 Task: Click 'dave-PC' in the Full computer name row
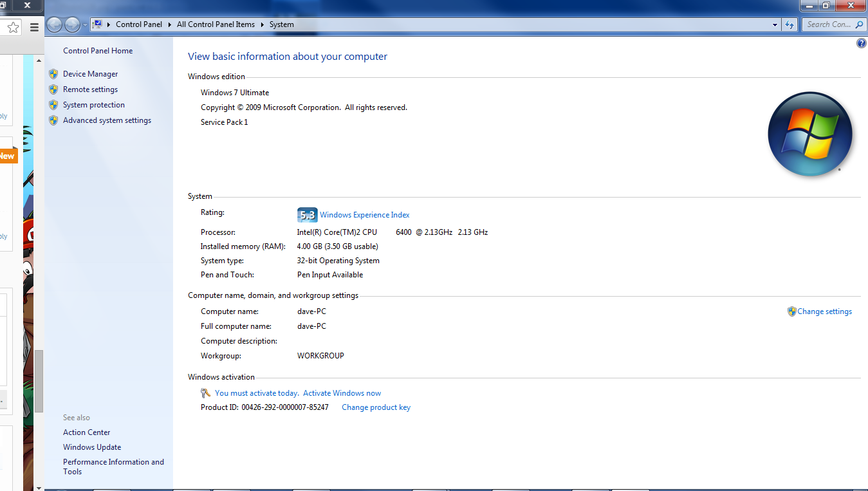click(311, 326)
